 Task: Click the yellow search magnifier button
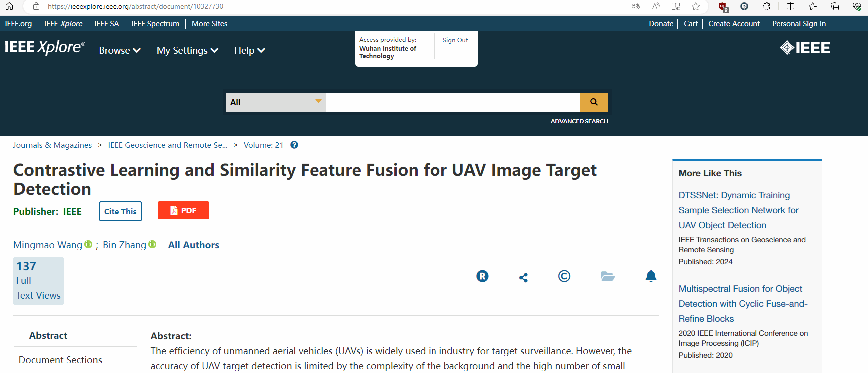coord(594,102)
